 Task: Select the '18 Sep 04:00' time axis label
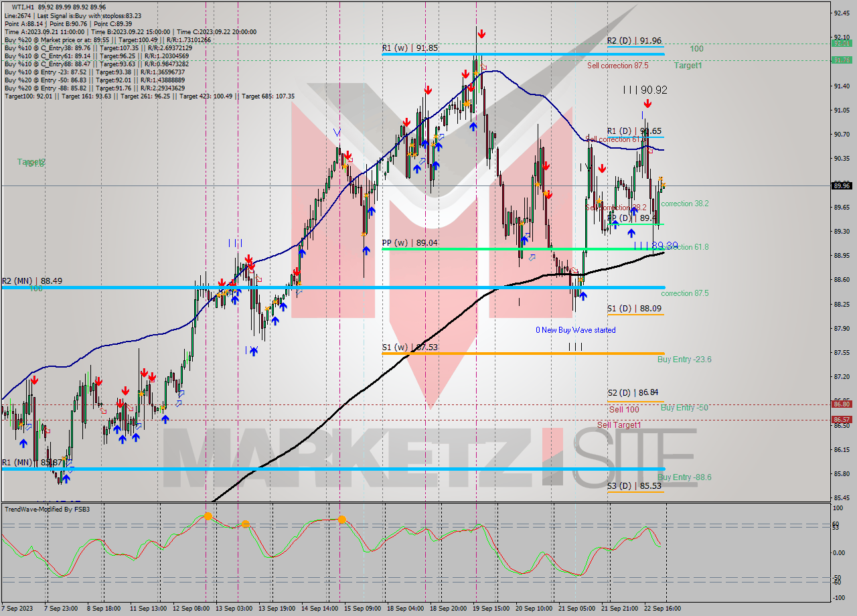point(405,609)
